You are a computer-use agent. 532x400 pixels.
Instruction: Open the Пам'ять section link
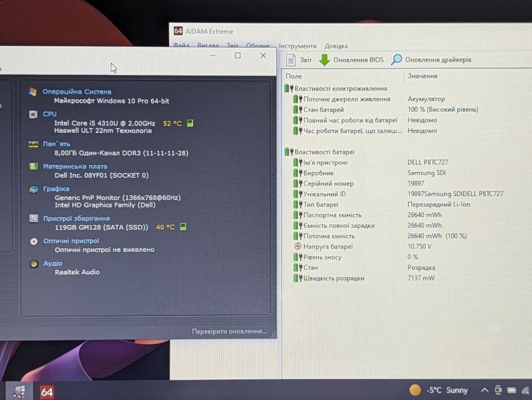pos(57,144)
